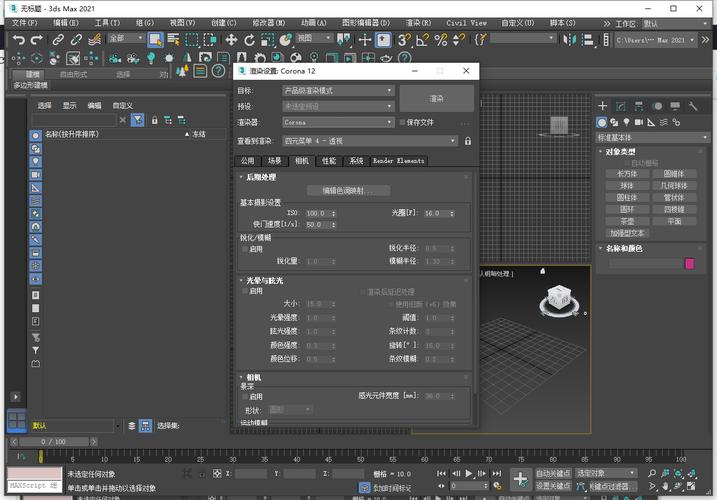Viewport: 717px width, 500px height.
Task: Collapse the 相机 rollout
Action: pyautogui.click(x=254, y=377)
